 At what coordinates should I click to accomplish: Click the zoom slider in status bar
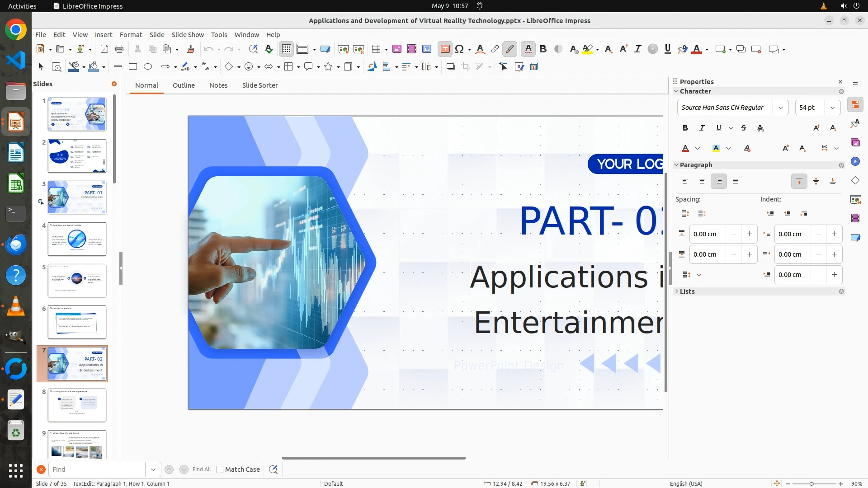pyautogui.click(x=811, y=483)
